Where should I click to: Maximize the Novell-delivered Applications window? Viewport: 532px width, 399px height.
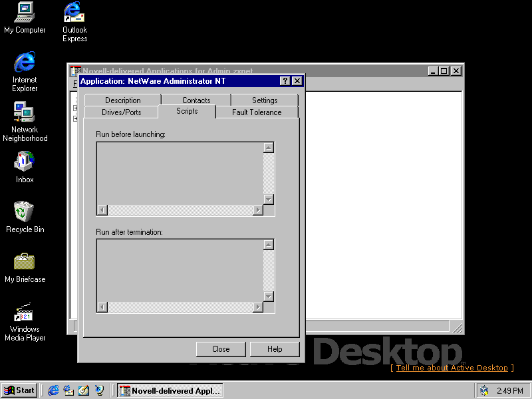tap(444, 71)
